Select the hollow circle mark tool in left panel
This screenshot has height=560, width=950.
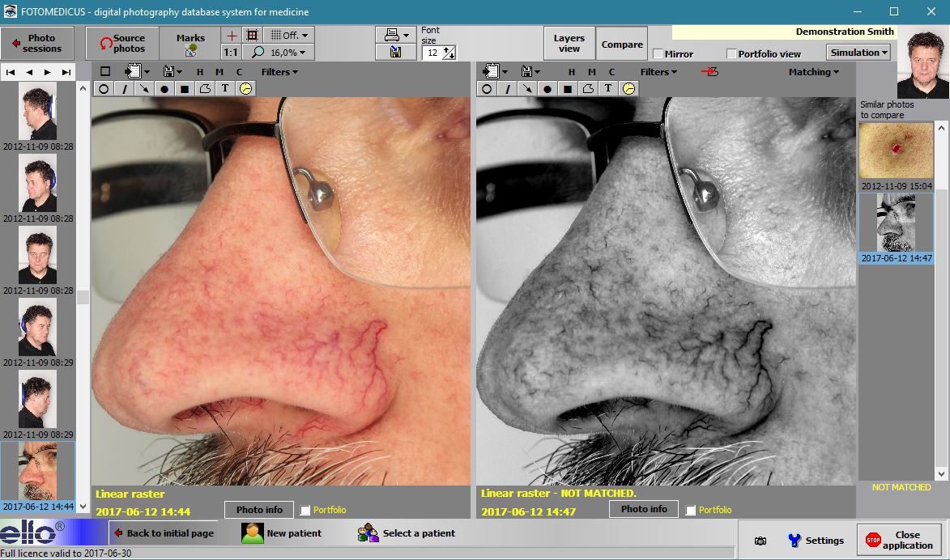104,89
